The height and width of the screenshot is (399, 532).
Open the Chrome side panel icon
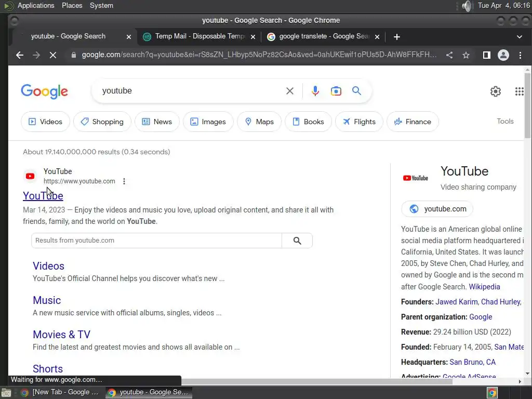point(486,55)
